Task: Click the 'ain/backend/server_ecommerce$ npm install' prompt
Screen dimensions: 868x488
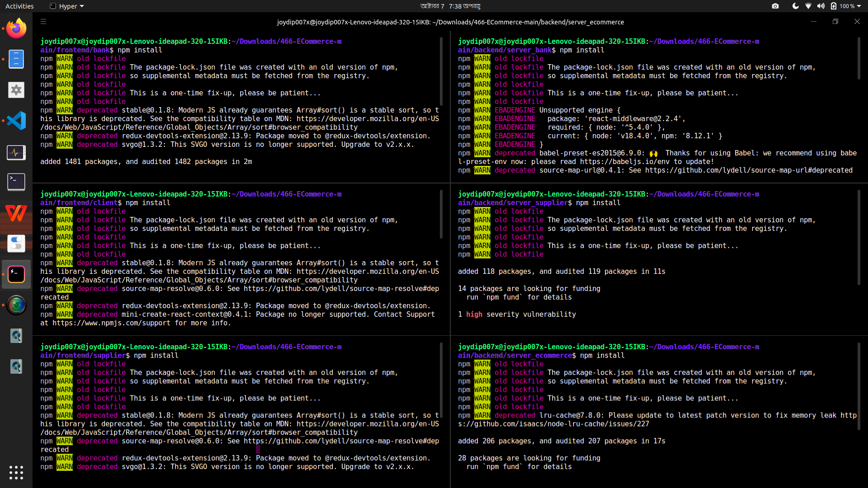Action: pyautogui.click(x=541, y=356)
